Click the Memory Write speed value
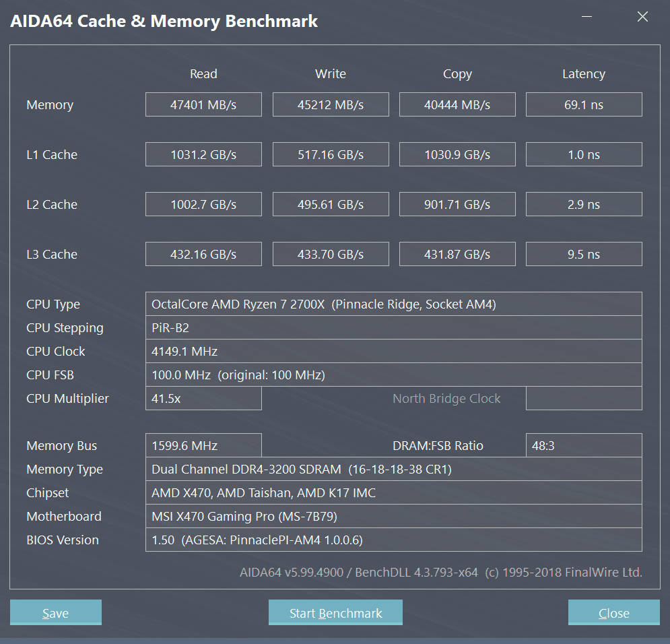The width and height of the screenshot is (670, 644). 331,105
